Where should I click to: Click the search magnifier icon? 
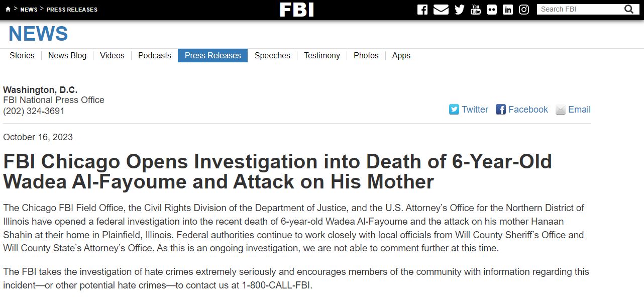point(629,9)
